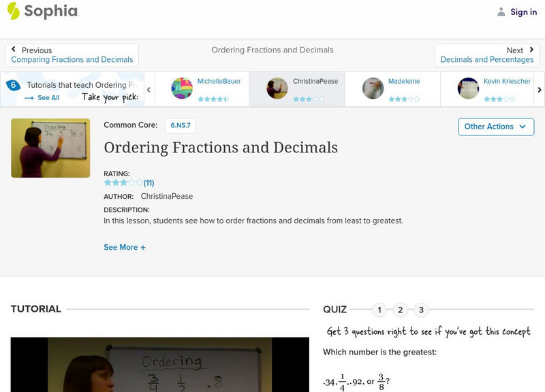
Task: Go to Previous: Comparing Fractions and Decimals
Action: tap(72, 55)
